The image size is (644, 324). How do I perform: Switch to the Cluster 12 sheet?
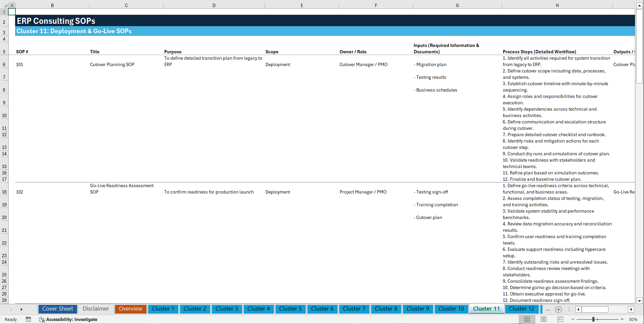[x=522, y=309]
